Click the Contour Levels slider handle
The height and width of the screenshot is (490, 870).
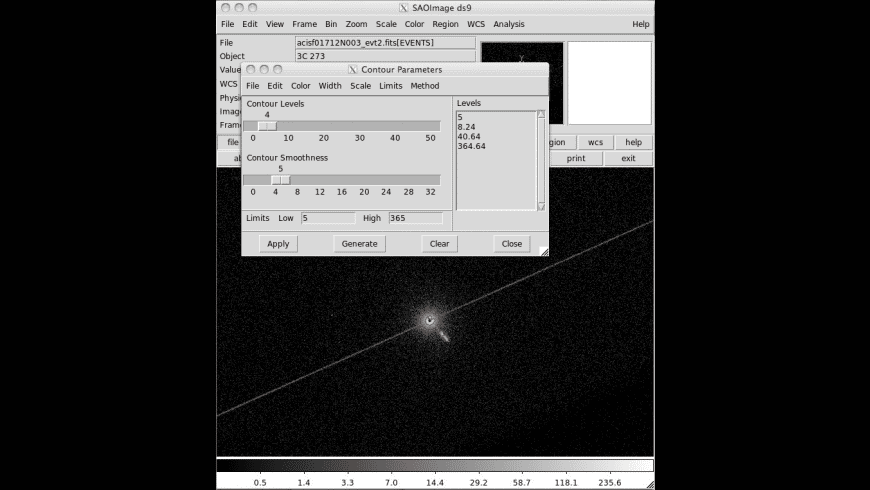[267, 126]
